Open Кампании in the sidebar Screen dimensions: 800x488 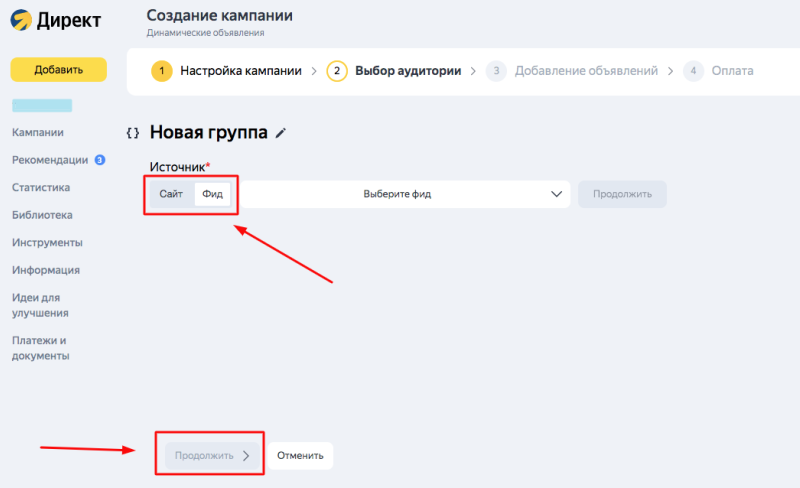[x=38, y=132]
